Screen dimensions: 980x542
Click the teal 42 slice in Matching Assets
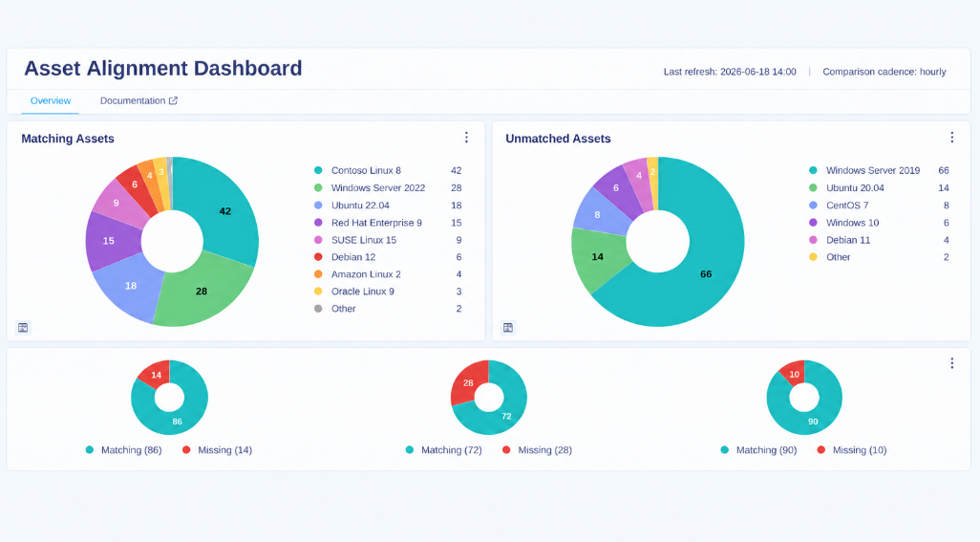pyautogui.click(x=225, y=211)
